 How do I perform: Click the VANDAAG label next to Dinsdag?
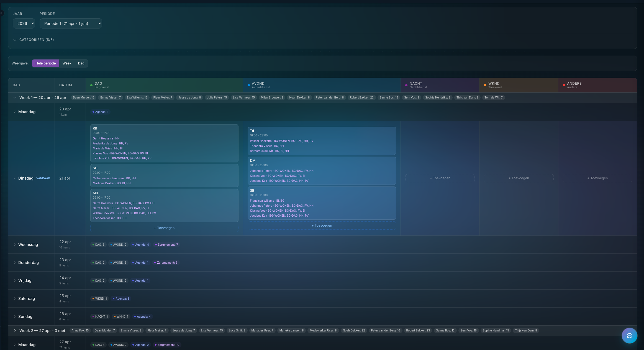43,178
